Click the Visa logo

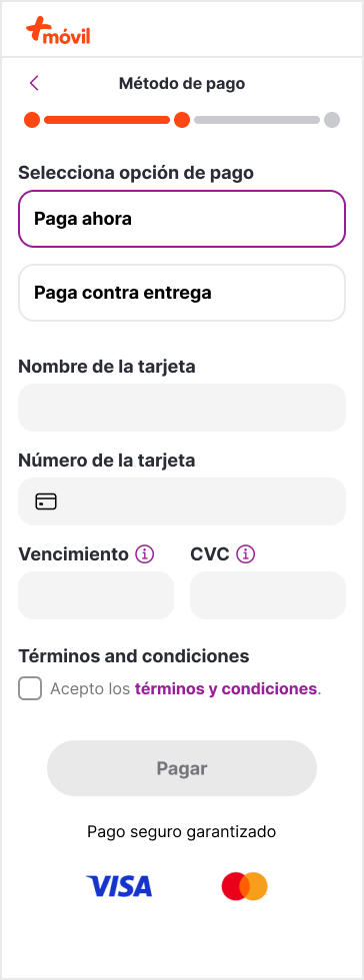point(119,886)
